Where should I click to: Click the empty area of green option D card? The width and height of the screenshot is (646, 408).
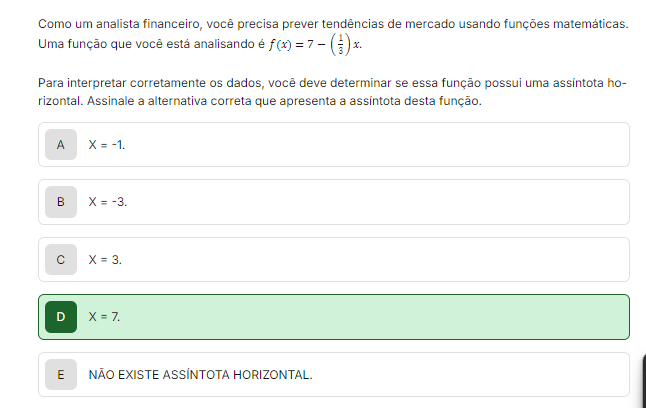(371, 317)
